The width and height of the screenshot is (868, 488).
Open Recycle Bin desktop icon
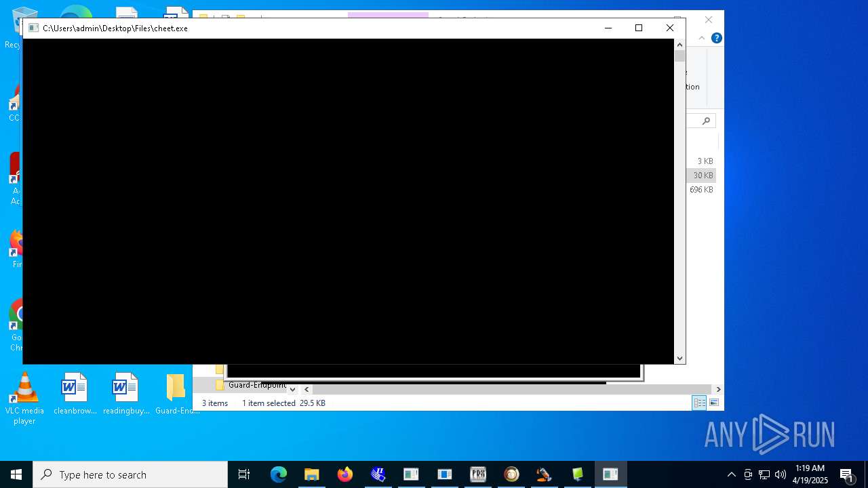tap(13, 28)
